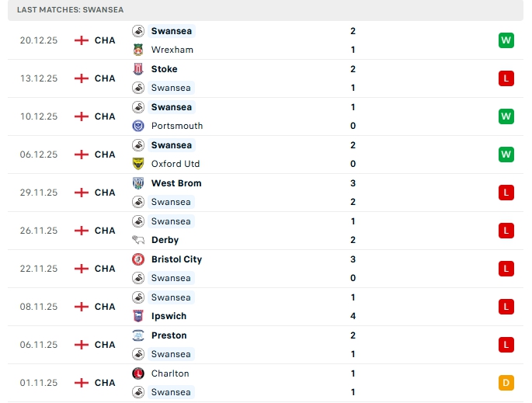Screen dimensions: 532x403
Task: Click the Last Matches: Swansea header
Action: [x=71, y=9]
